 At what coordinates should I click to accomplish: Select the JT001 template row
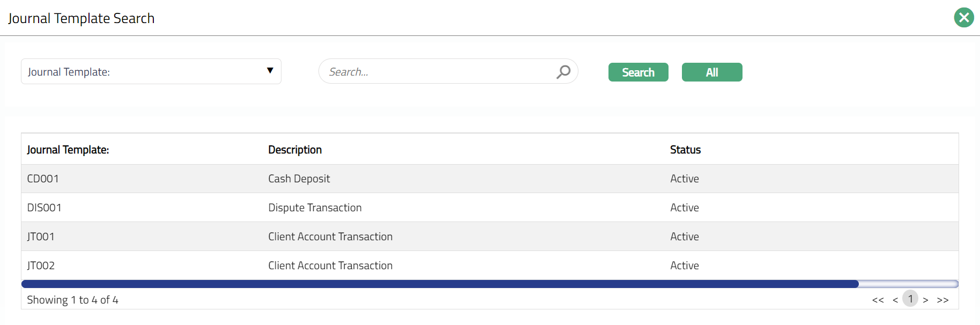[41, 237]
